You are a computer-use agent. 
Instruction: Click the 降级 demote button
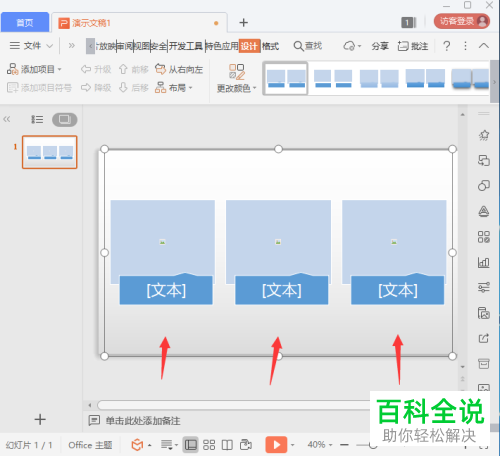[96, 88]
